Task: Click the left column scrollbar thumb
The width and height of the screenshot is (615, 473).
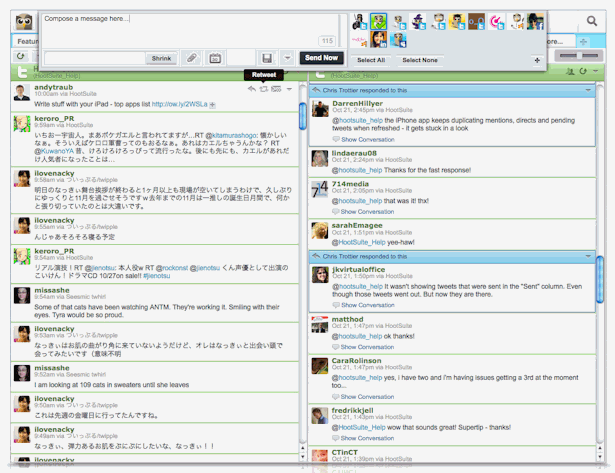Action: [302, 116]
